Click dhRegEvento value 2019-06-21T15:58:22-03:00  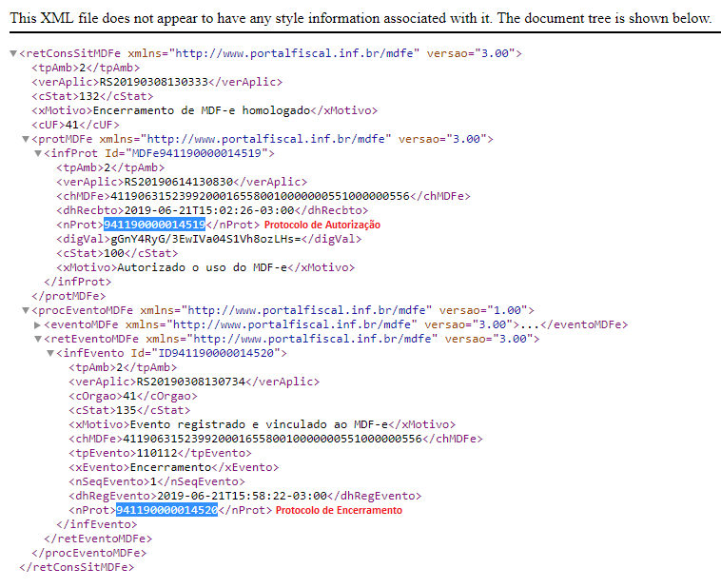click(242, 496)
